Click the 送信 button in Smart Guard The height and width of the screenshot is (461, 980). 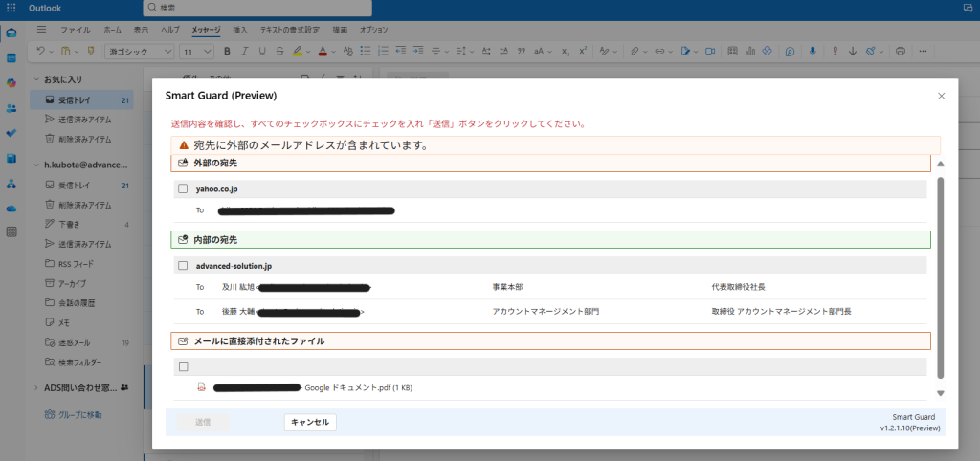point(202,422)
